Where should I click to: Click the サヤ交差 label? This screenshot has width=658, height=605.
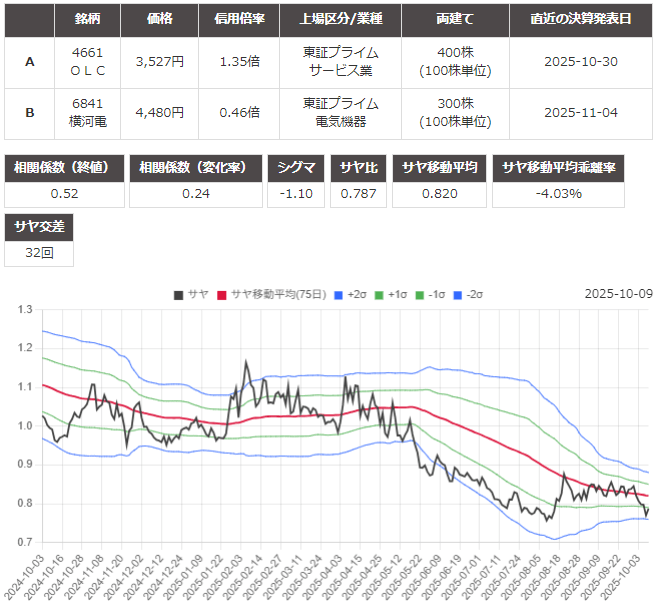click(x=38, y=228)
